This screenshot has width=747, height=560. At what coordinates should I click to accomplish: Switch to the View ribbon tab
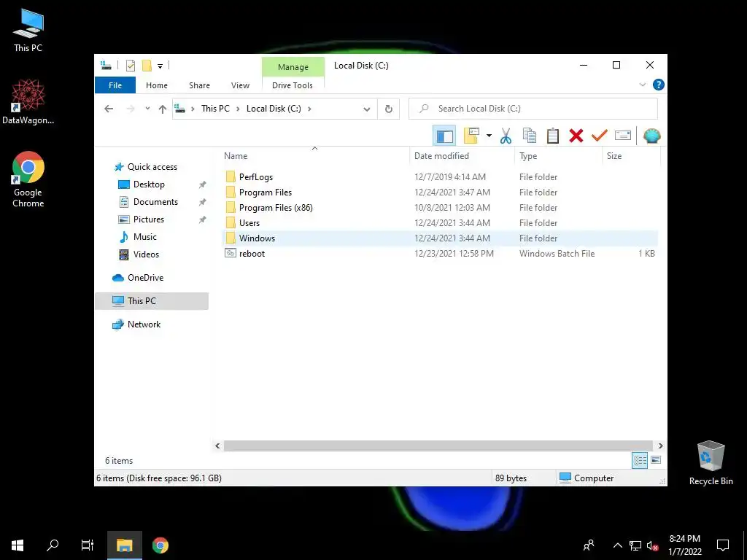(x=240, y=85)
